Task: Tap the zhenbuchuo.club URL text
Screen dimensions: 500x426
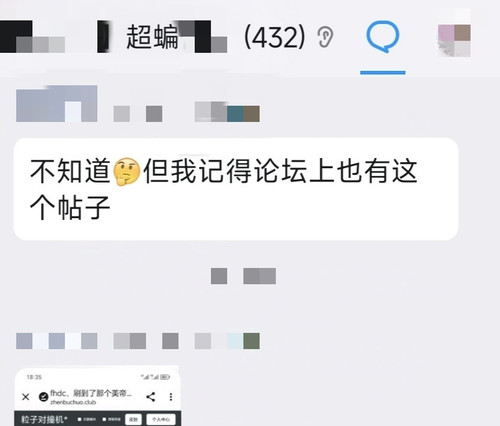Action: click(x=73, y=402)
